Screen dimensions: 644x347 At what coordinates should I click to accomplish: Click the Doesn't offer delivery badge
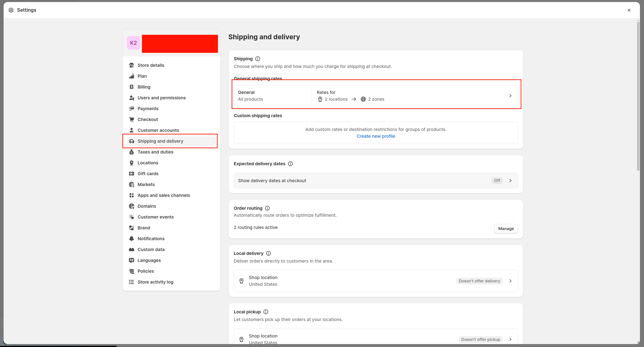click(479, 281)
